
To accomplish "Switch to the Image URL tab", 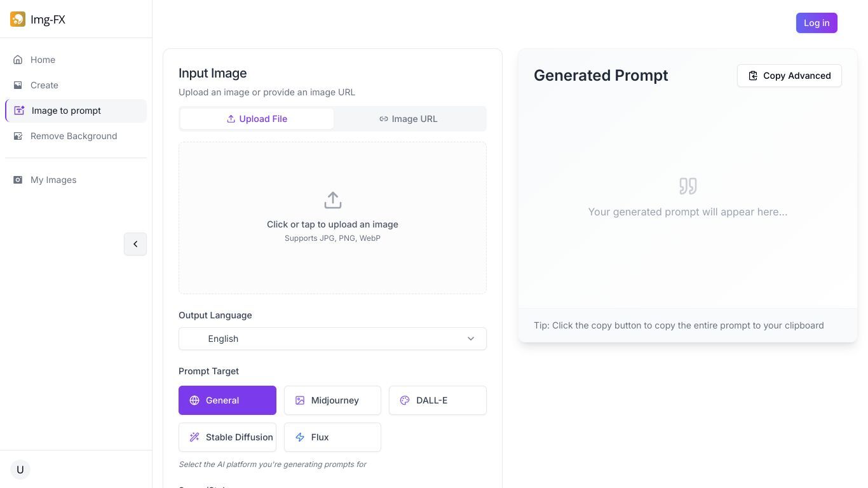I will point(409,119).
